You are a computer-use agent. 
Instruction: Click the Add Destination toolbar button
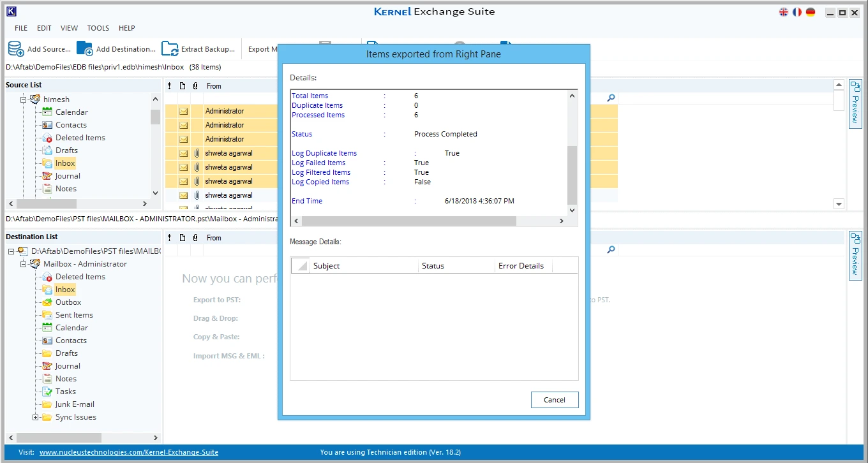pos(116,49)
